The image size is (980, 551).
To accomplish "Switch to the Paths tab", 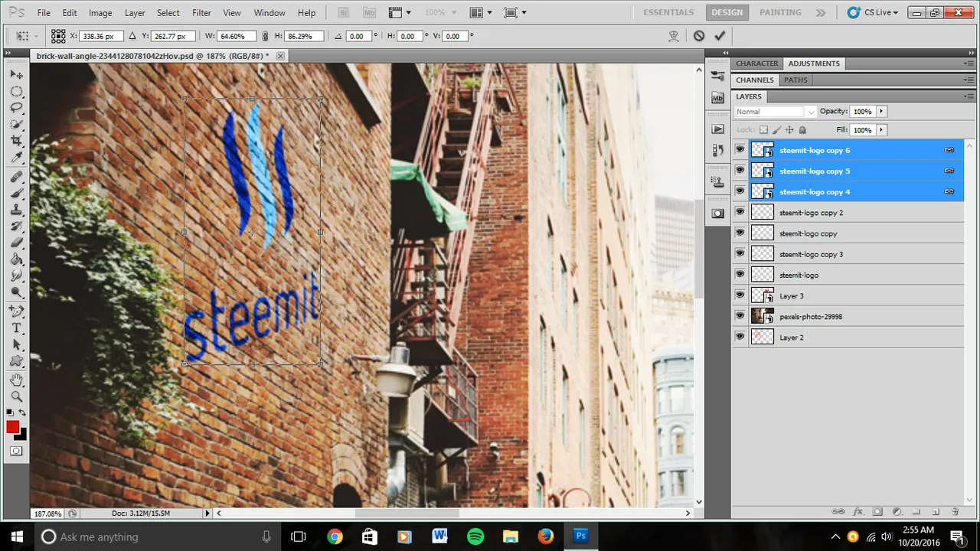I will point(795,80).
